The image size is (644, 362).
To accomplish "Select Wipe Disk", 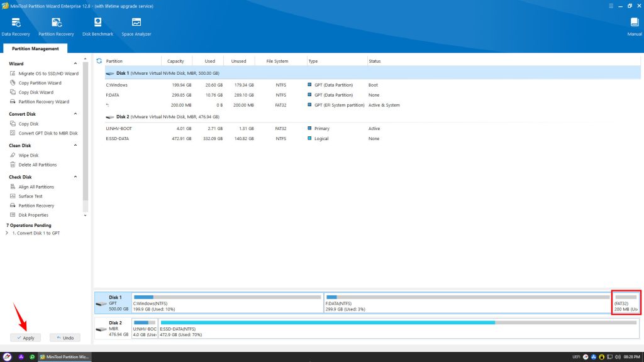I will [x=24, y=155].
